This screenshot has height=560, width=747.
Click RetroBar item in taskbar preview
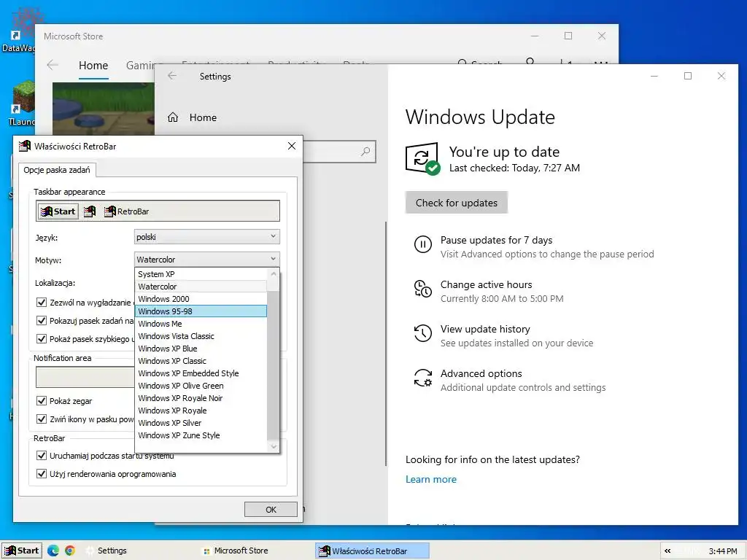tap(127, 211)
